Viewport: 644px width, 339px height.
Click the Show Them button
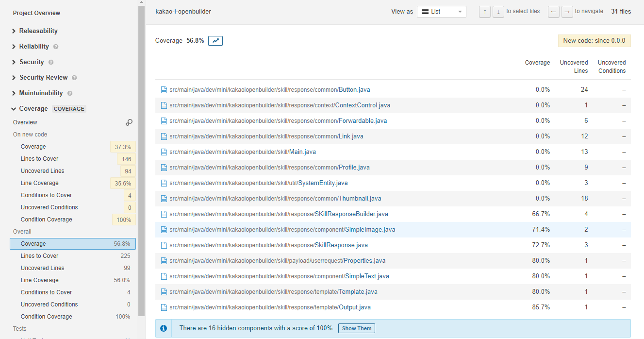[356, 328]
